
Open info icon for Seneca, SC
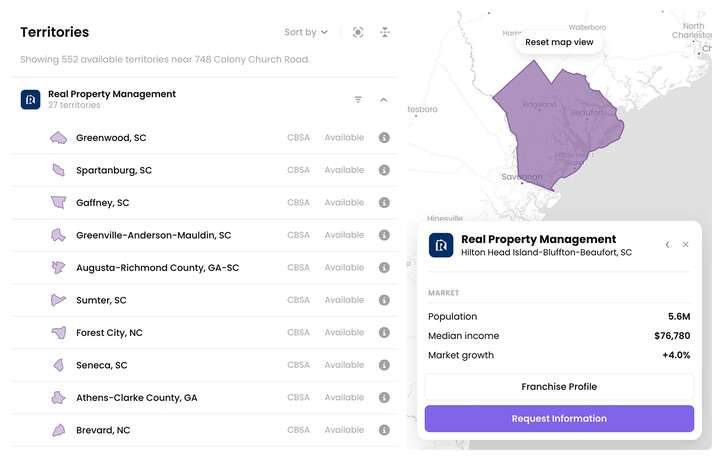[x=384, y=365]
